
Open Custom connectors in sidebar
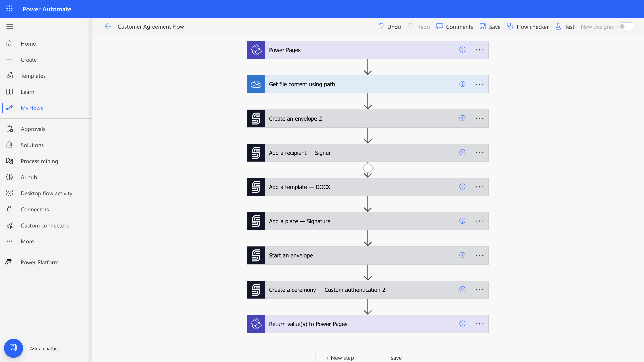pos(44,225)
